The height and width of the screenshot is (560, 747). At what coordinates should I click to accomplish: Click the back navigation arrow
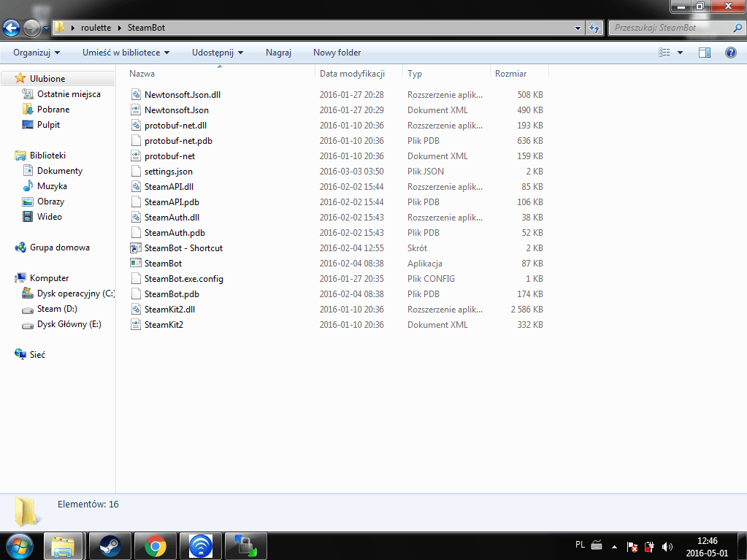(12, 28)
